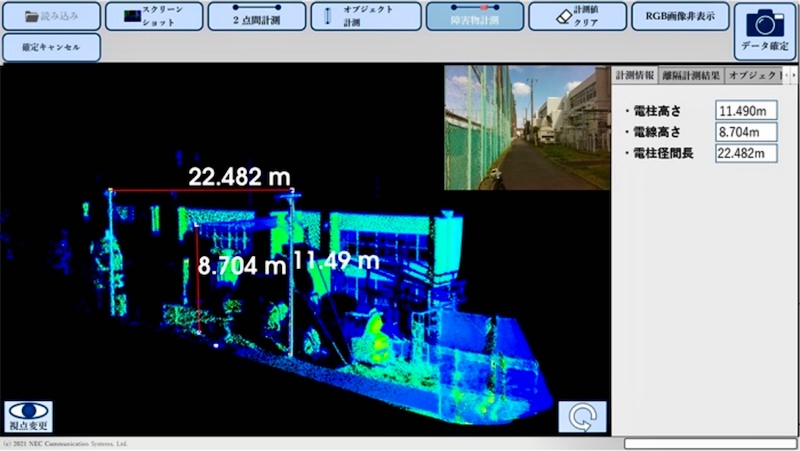The height and width of the screenshot is (451, 800).
Task: Click the rotate view arrow icon
Action: point(581,416)
